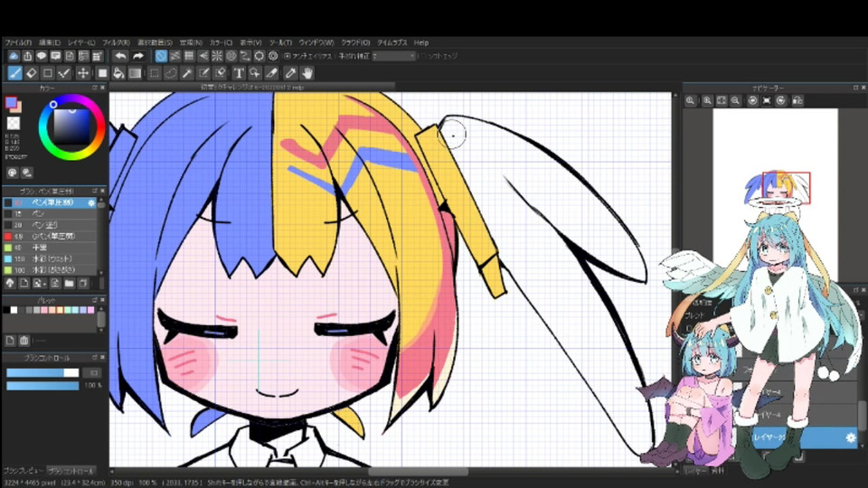
Task: Turn snap off with the highlighted icon
Action: (x=161, y=56)
